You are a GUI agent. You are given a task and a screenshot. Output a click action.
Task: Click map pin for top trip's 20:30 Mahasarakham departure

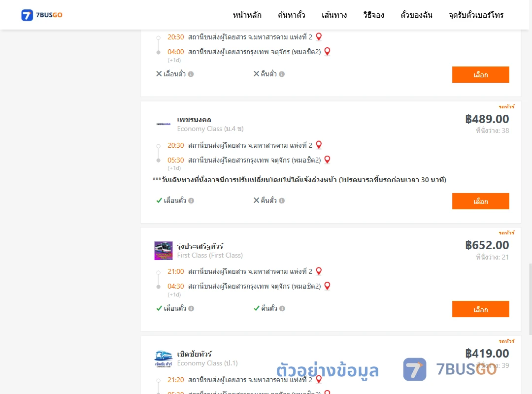(319, 36)
